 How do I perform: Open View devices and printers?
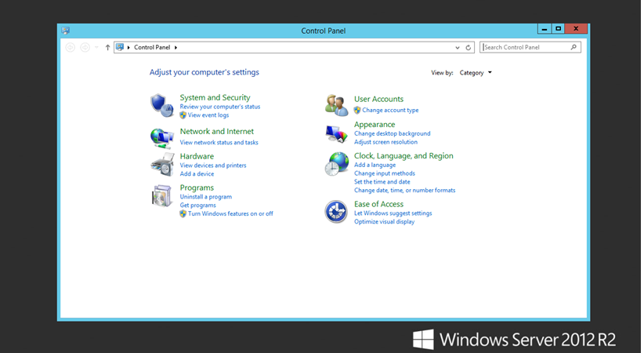(x=213, y=166)
